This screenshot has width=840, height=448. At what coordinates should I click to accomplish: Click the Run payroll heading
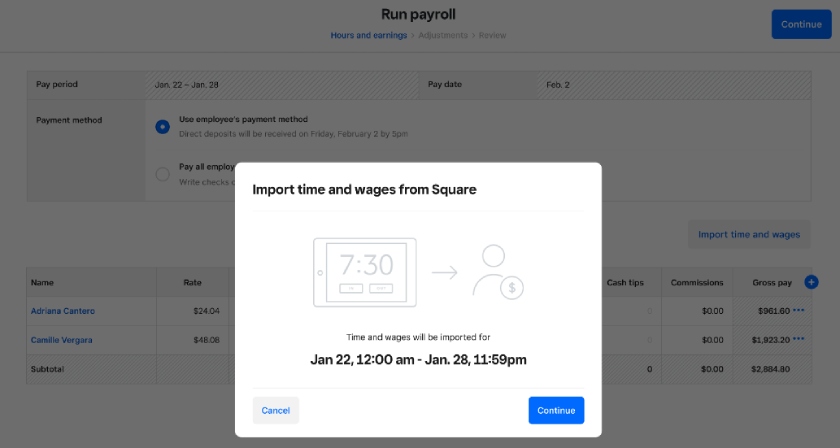point(418,14)
